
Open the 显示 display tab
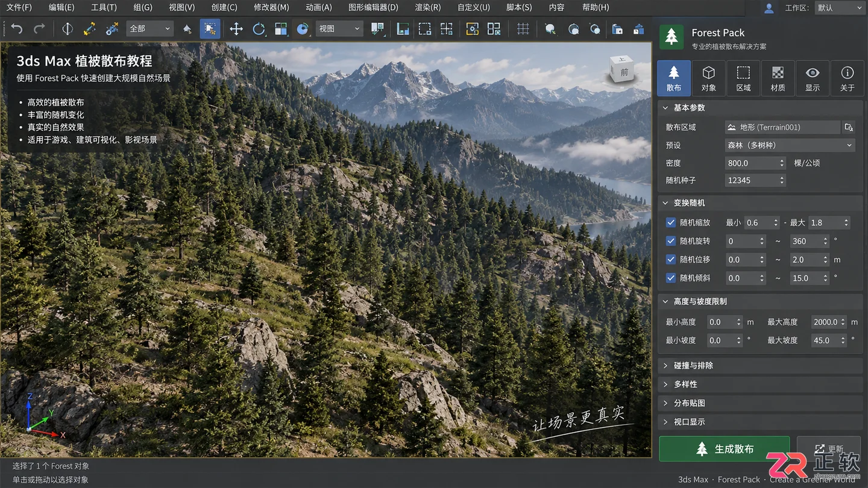(813, 79)
